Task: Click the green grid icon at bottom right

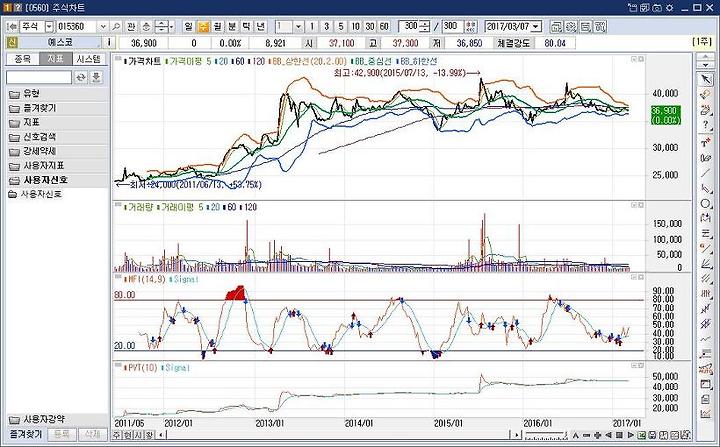Action: coord(641,435)
